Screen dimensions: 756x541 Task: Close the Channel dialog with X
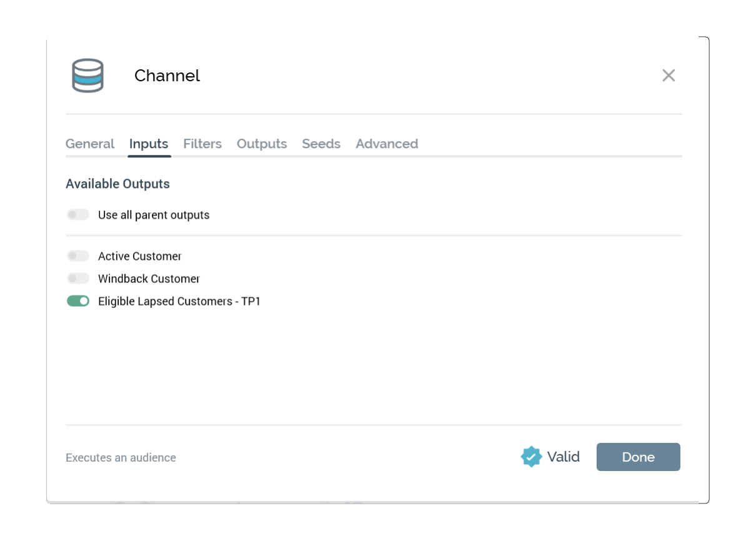coord(669,76)
